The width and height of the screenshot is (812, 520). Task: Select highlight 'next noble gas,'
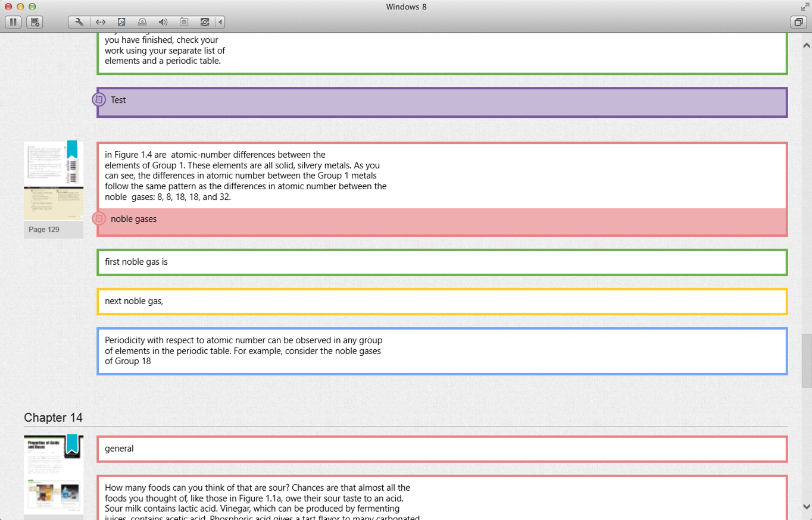[x=442, y=302]
